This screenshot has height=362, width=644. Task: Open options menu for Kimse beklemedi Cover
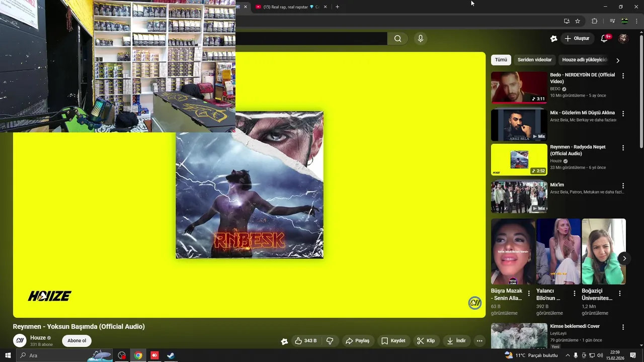pos(623,327)
